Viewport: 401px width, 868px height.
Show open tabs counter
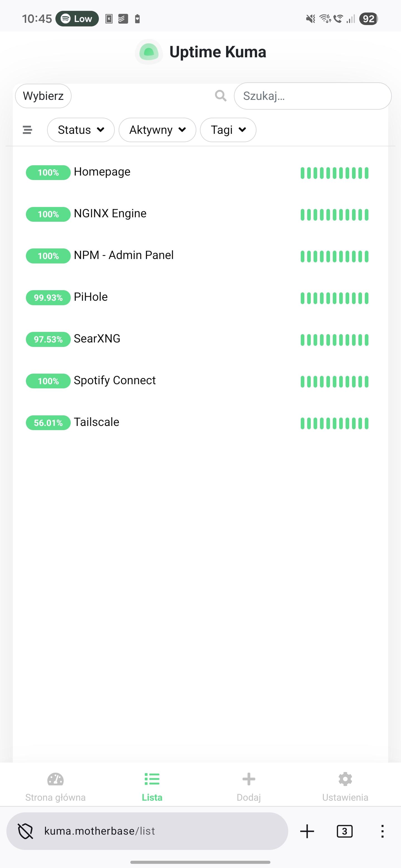344,831
